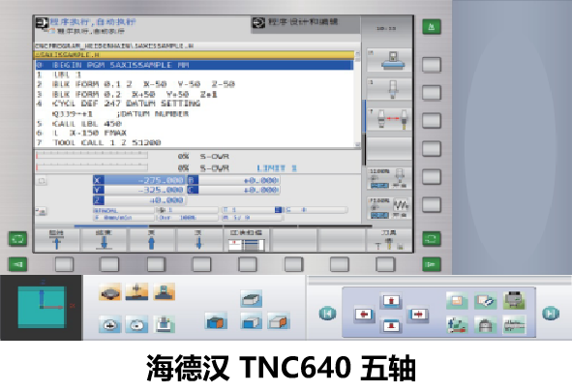The image size is (572, 392).
Task: Click the lower S-OVR bar beside LIMIT 1
Action: (x=92, y=167)
